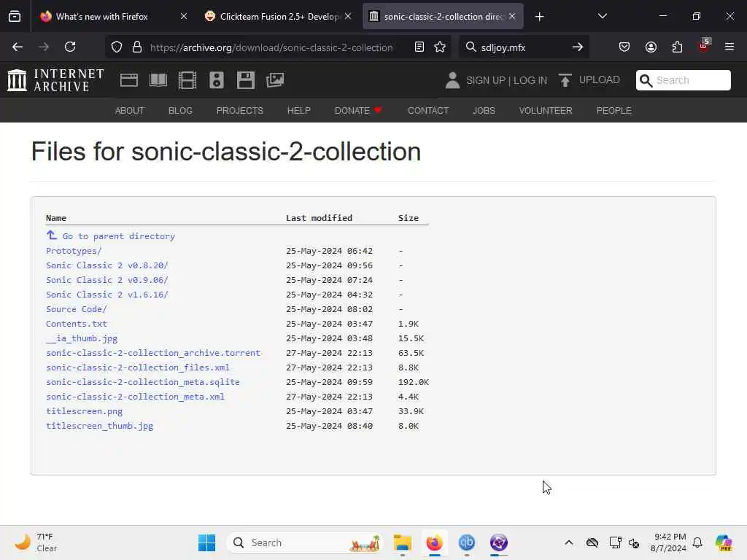
Task: Open the DONATE menu item
Action: pyautogui.click(x=358, y=111)
